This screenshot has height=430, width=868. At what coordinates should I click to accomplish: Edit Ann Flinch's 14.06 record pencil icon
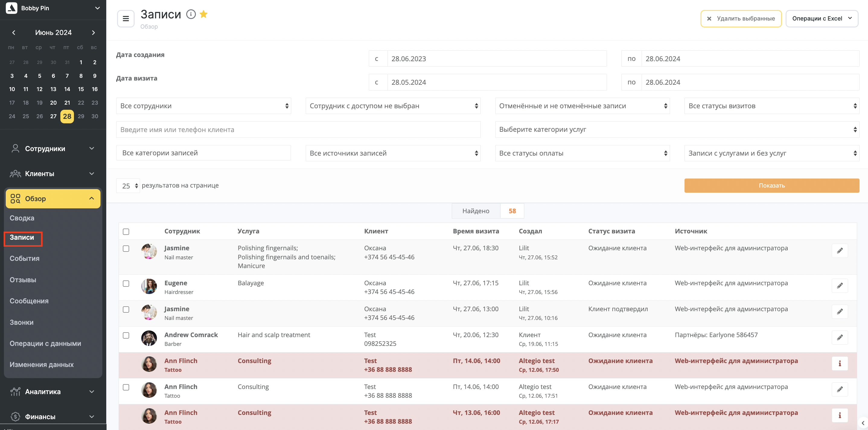[840, 389]
